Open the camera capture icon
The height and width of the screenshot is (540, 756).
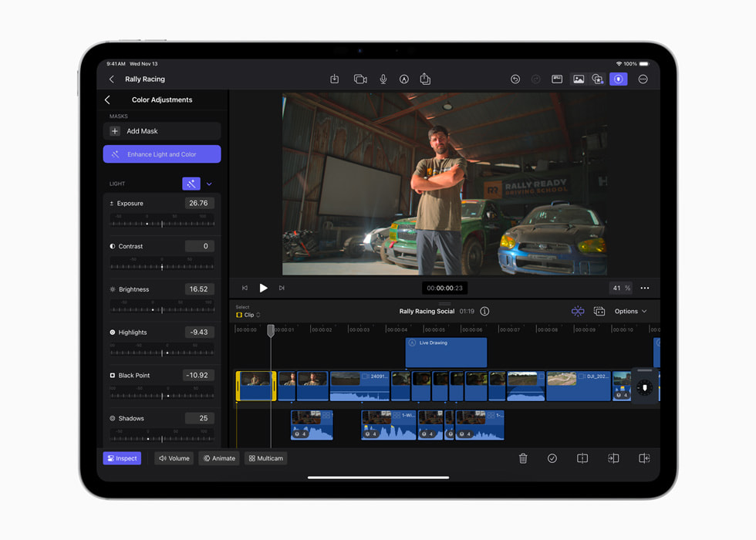tap(359, 79)
